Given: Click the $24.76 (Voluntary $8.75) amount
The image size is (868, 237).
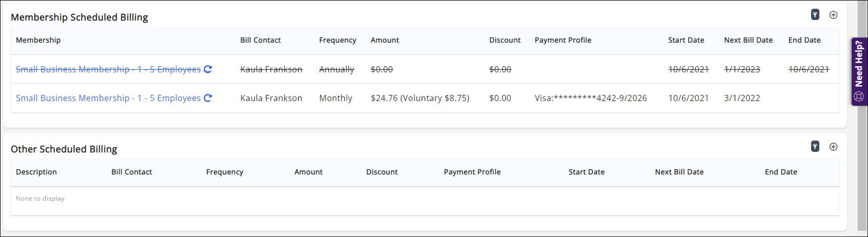Looking at the screenshot, I should pyautogui.click(x=420, y=98).
